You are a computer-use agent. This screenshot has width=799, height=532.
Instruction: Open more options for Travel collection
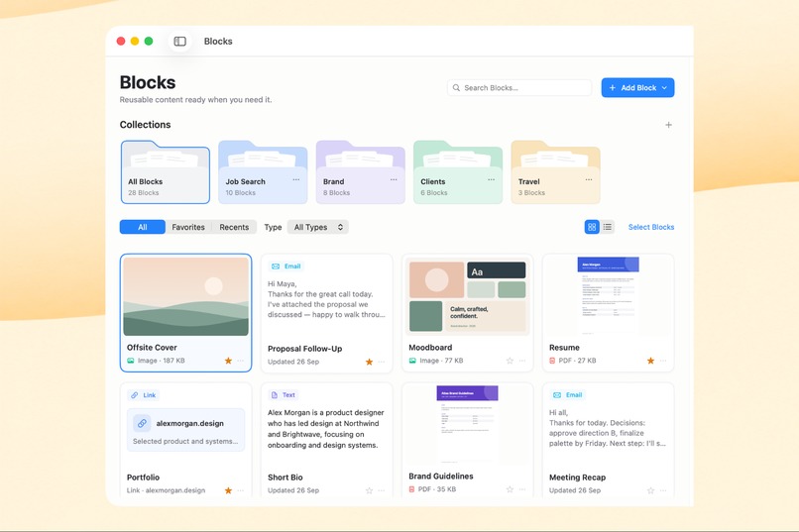click(x=589, y=179)
